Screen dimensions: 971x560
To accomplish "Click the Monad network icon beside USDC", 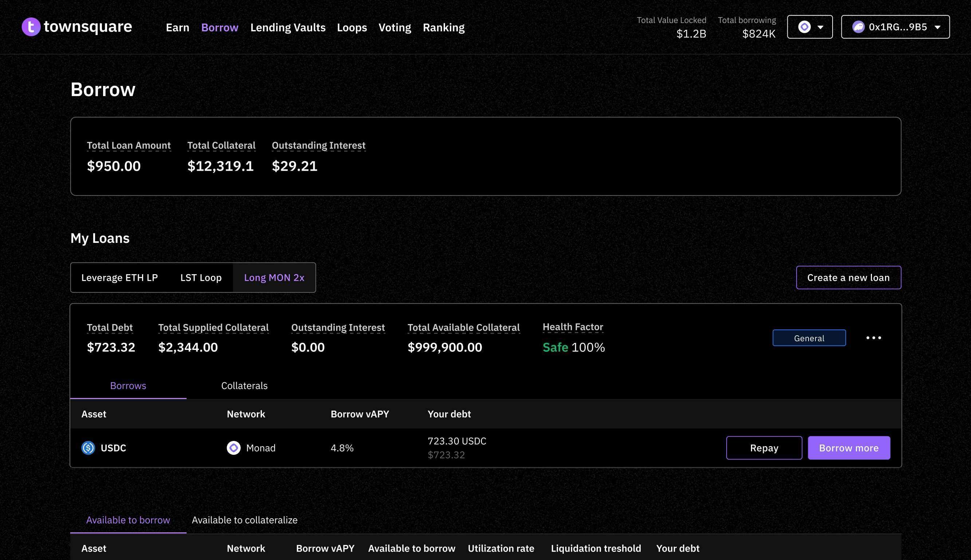I will coord(233,448).
